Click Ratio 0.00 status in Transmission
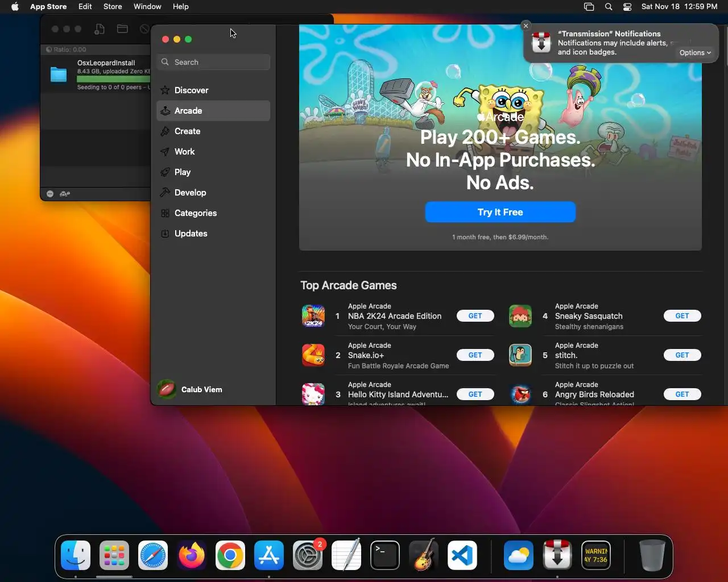The height and width of the screenshot is (582, 728). point(67,49)
